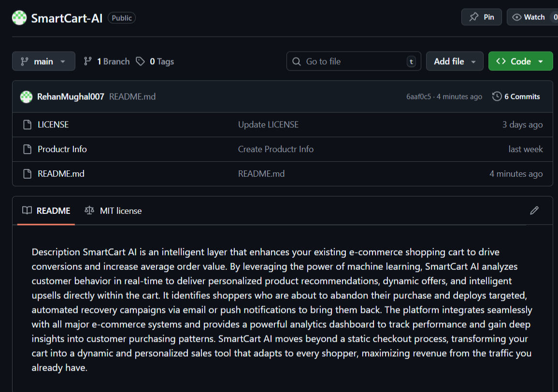
Task: Expand the main branch selector dropdown
Action: (x=43, y=61)
